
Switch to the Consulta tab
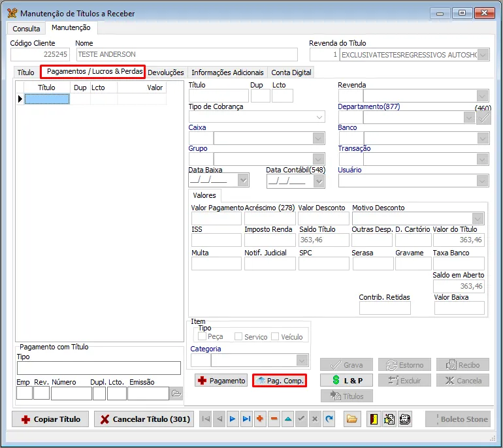[26, 29]
